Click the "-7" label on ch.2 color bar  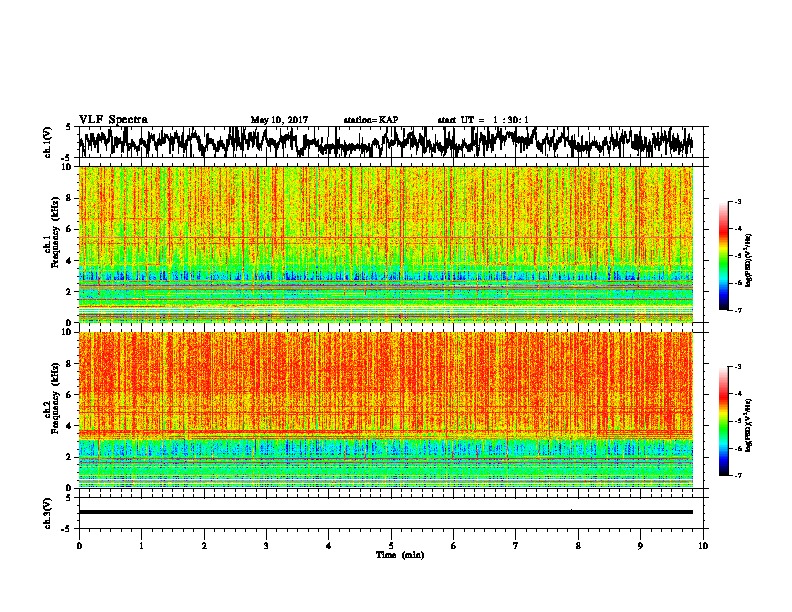click(x=737, y=475)
